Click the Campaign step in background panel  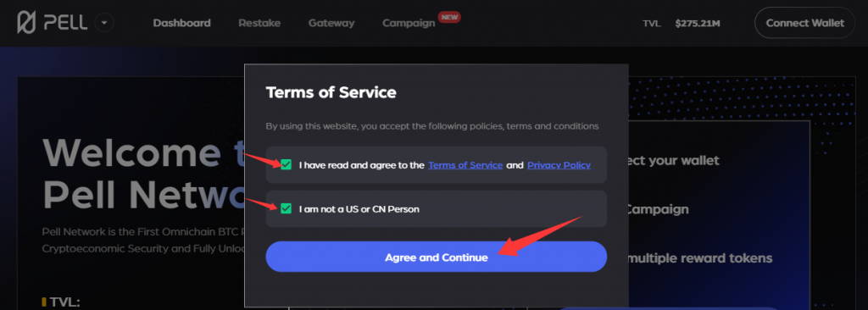pyautogui.click(x=657, y=210)
